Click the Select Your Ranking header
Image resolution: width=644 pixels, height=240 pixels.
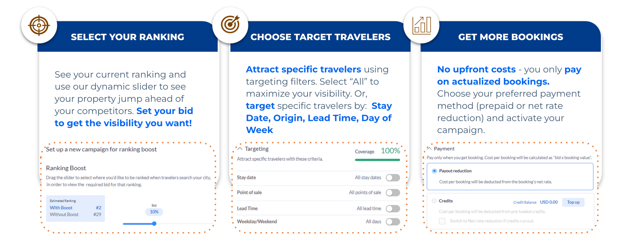(128, 37)
